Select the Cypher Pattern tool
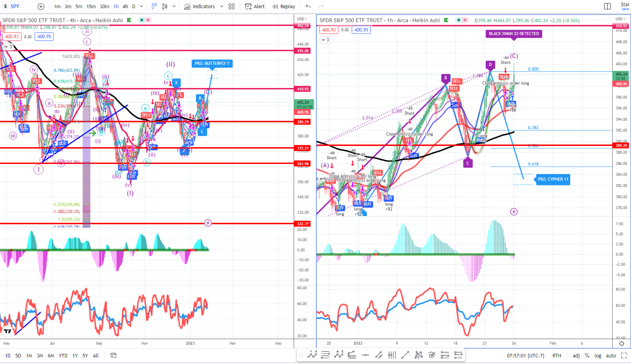This screenshot has height=364, width=631. coord(418,355)
